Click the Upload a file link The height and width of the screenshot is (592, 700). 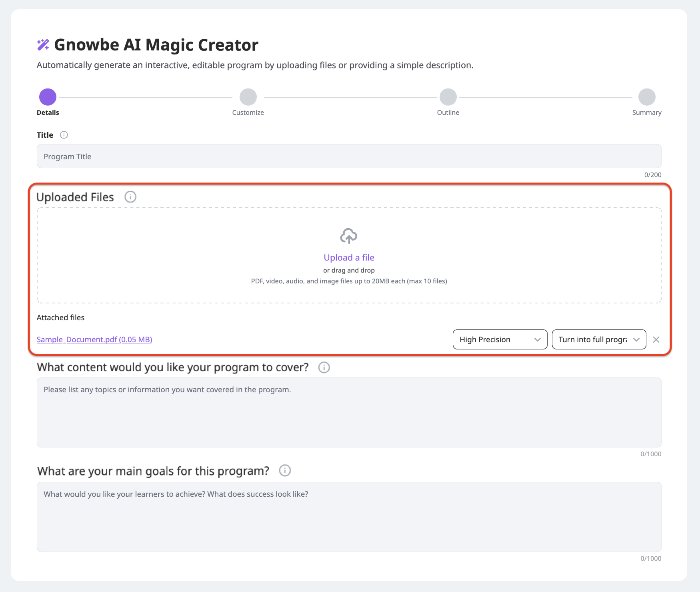coord(349,257)
